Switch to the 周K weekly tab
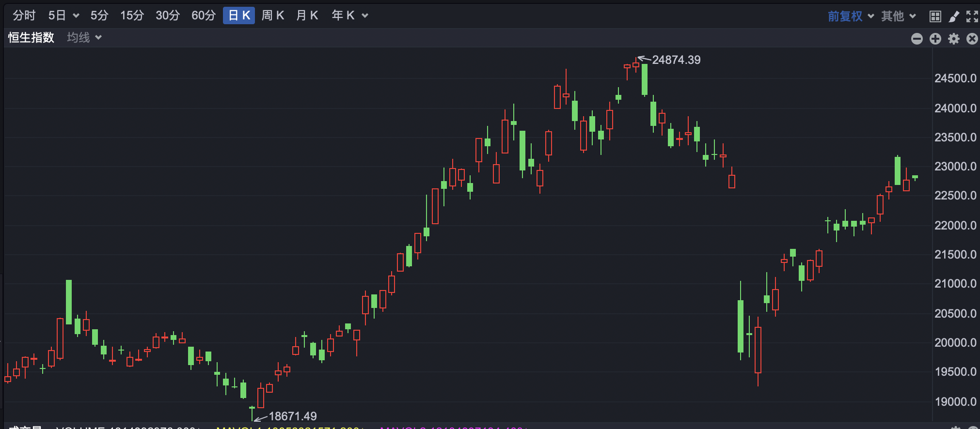The width and height of the screenshot is (980, 429). [x=272, y=15]
